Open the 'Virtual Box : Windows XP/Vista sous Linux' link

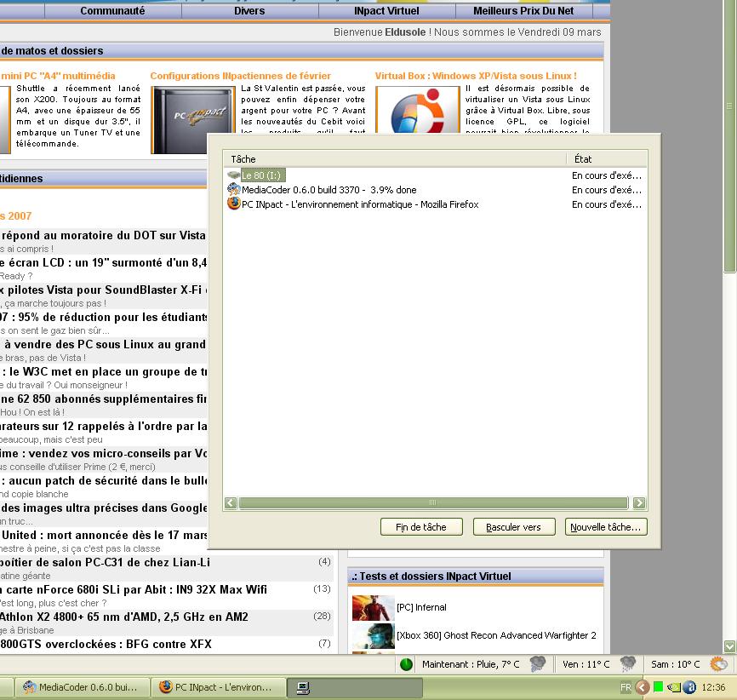coord(476,76)
